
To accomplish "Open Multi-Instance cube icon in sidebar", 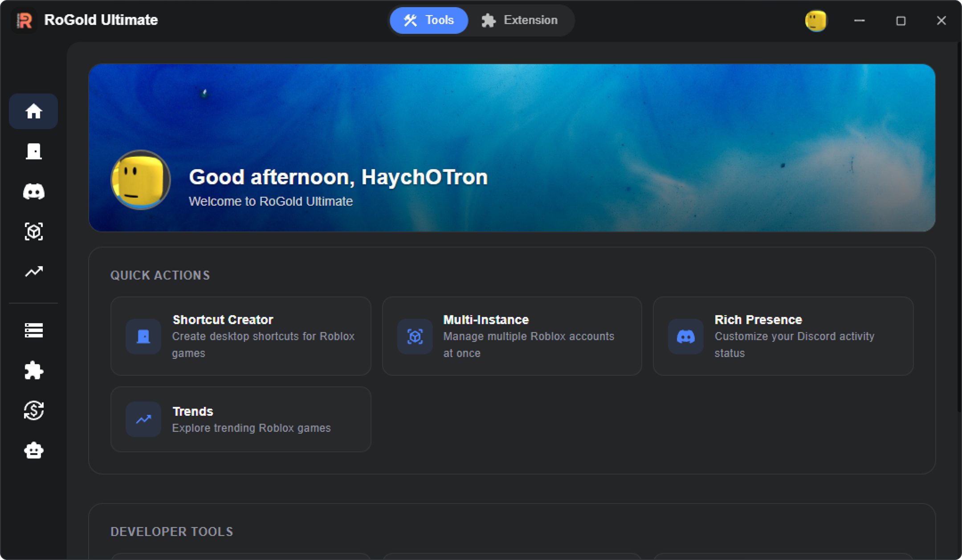I will 33,231.
